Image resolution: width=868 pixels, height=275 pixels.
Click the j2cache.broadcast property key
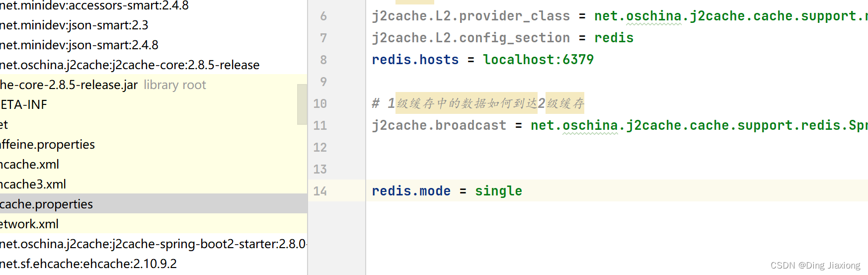[439, 125]
